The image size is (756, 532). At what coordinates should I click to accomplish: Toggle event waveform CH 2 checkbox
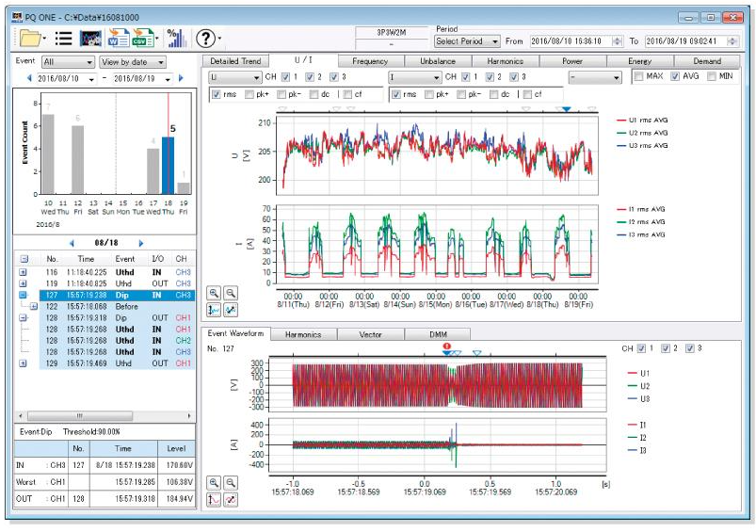pyautogui.click(x=666, y=348)
